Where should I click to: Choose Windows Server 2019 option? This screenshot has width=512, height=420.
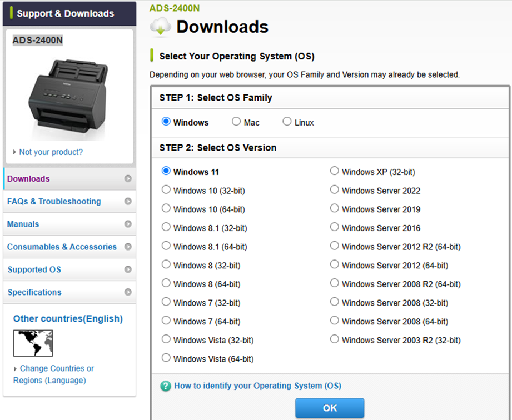tap(334, 208)
